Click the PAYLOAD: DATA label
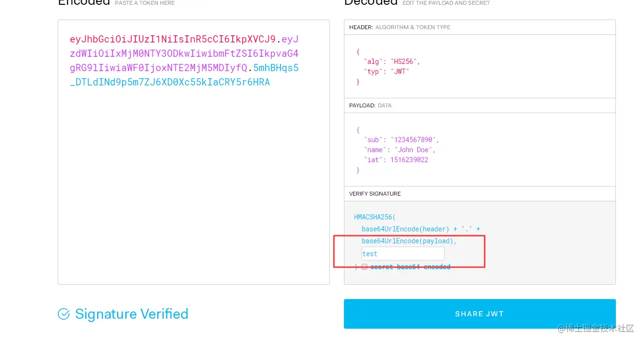 370,105
